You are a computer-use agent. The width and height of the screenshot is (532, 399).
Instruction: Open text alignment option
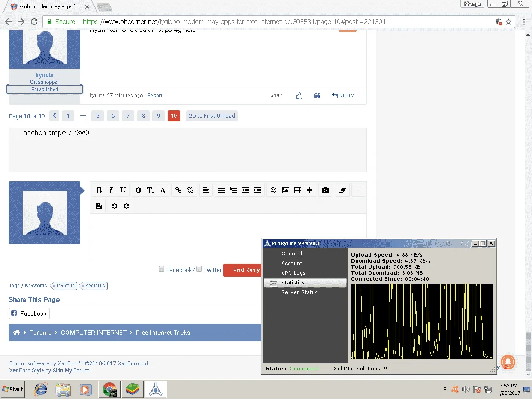(206, 190)
